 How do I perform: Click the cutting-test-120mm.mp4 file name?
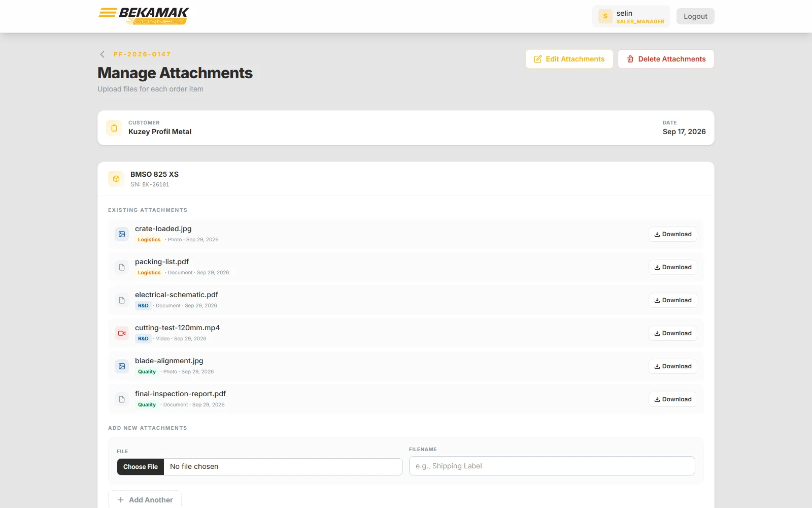coord(178,328)
